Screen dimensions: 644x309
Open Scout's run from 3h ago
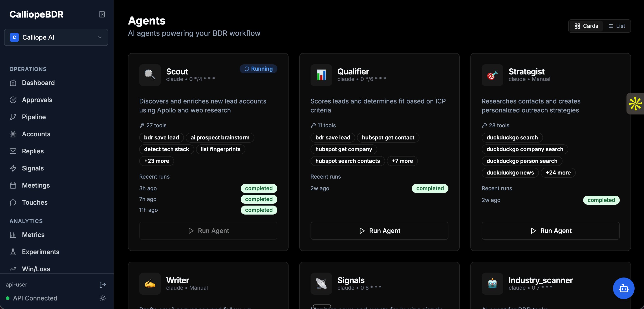[x=208, y=188]
